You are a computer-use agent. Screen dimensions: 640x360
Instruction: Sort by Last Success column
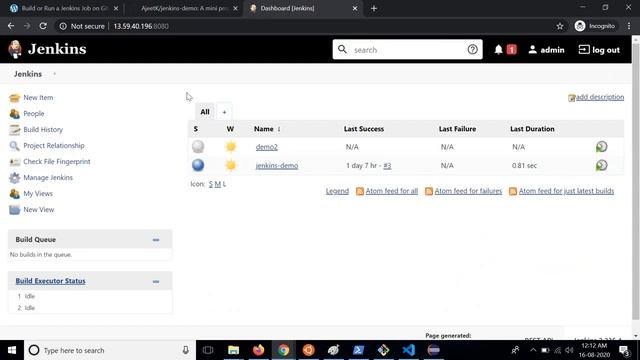[x=364, y=129]
